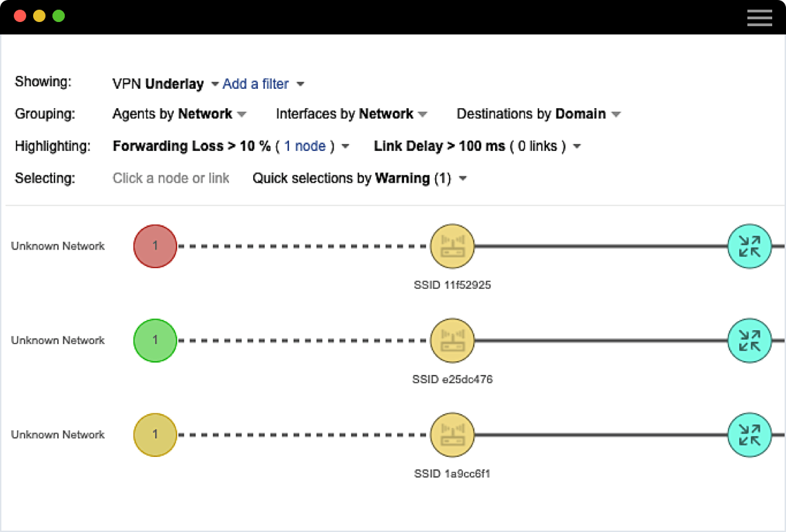Click the 1 node link
786x532 pixels.
(305, 147)
